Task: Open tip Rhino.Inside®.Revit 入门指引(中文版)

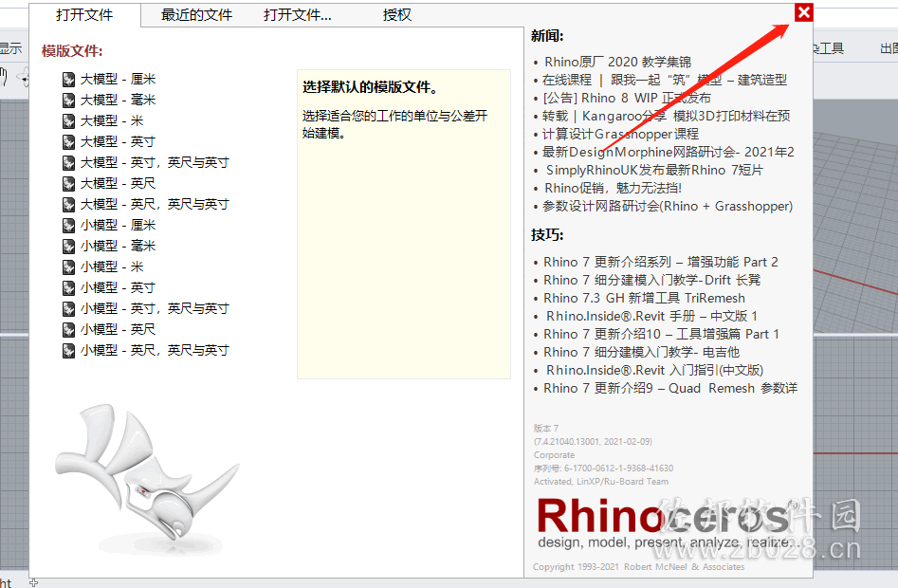Action: pyautogui.click(x=654, y=370)
